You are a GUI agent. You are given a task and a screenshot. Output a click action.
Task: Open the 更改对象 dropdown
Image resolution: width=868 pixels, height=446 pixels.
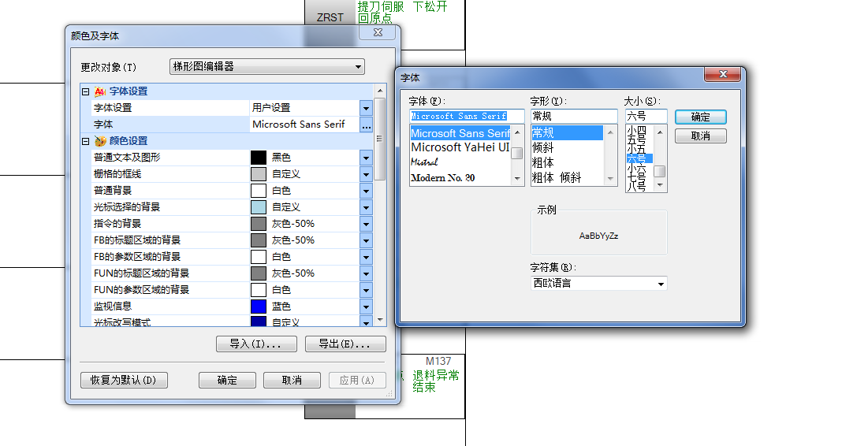click(358, 67)
